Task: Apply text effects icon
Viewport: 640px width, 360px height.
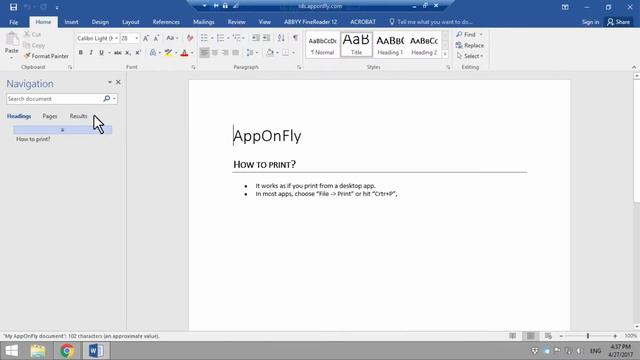Action: coord(153,53)
